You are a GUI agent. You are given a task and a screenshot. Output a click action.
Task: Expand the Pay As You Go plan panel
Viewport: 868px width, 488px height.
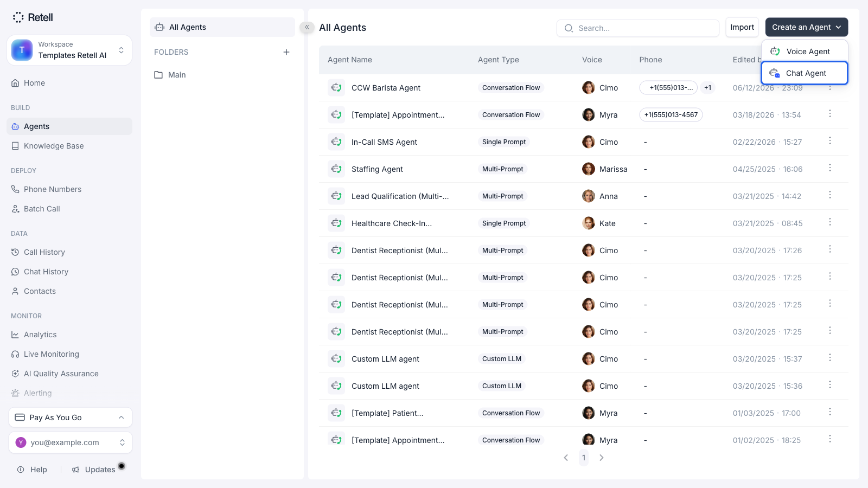71,418
